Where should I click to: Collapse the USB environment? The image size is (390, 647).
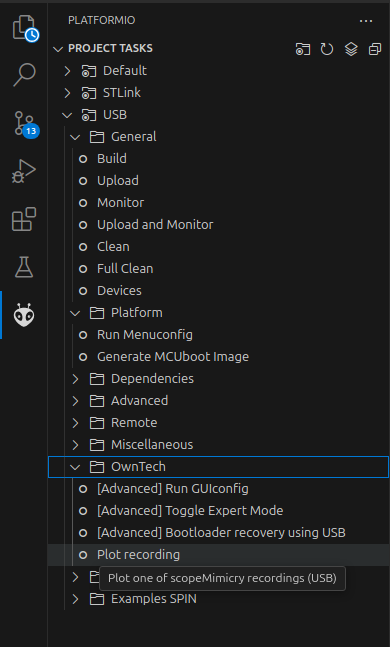tap(67, 115)
